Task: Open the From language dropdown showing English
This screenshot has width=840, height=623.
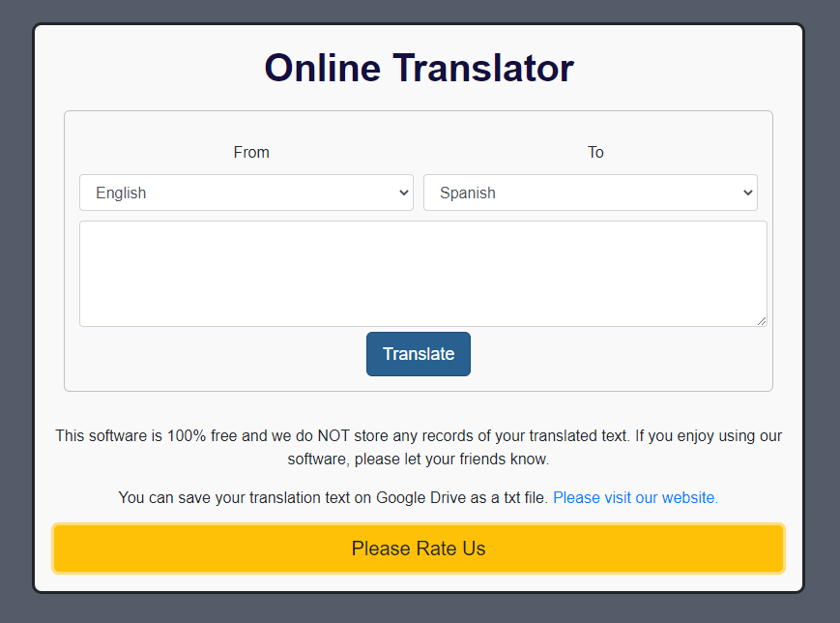Action: [246, 193]
